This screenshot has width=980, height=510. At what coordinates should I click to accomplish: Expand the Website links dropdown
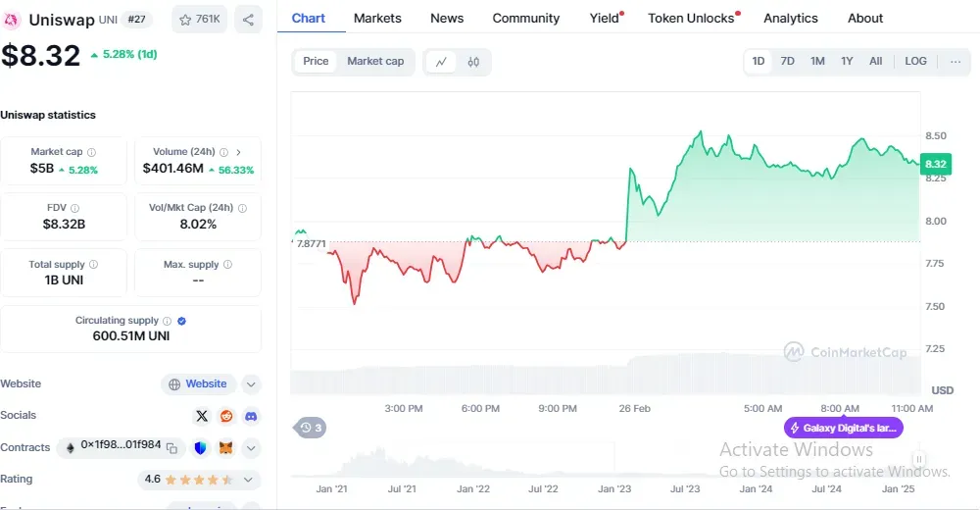click(x=252, y=384)
